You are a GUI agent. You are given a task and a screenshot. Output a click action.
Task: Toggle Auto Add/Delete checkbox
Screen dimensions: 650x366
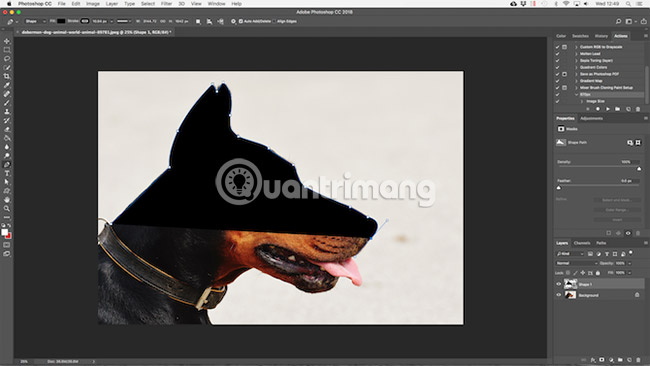click(x=240, y=21)
